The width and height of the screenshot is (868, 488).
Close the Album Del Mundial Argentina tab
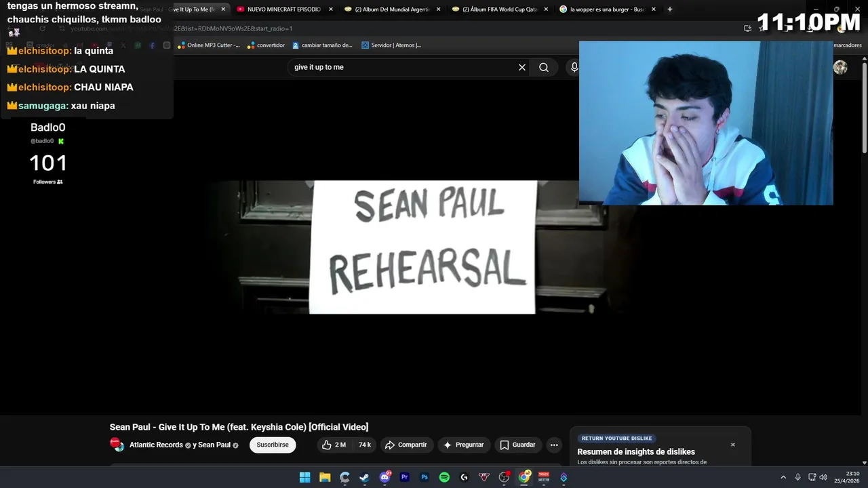439,9
